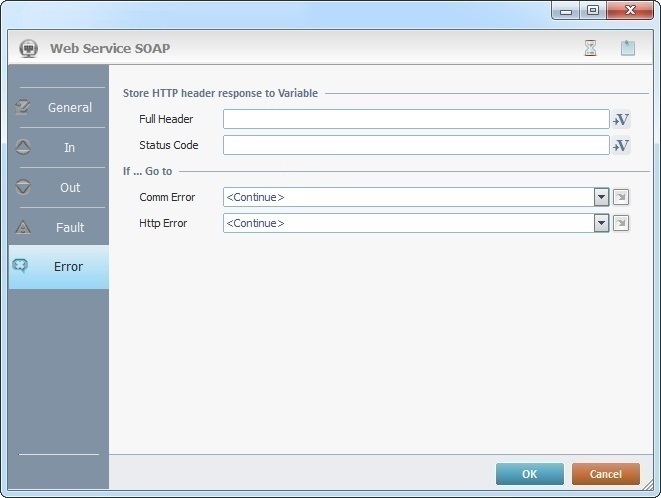Click the go-to icon beside Http Error
Image resolution: width=661 pixels, height=498 pixels.
pos(621,223)
